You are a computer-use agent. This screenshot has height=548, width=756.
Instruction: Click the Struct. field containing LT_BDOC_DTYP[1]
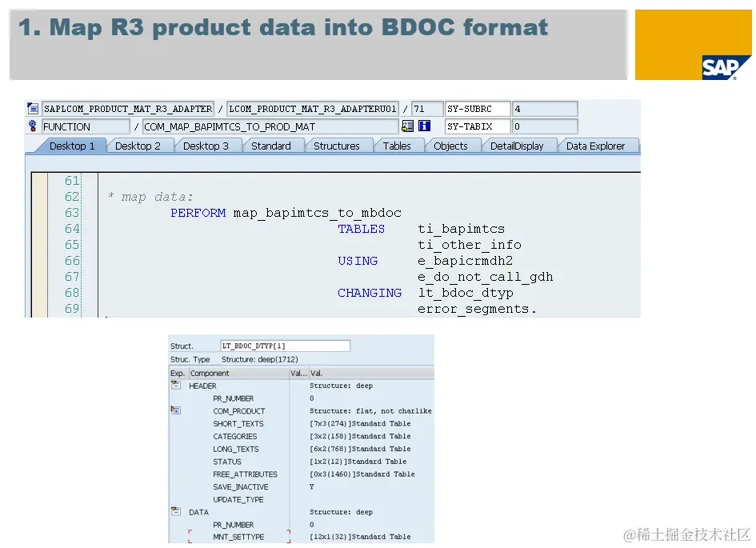pos(285,346)
